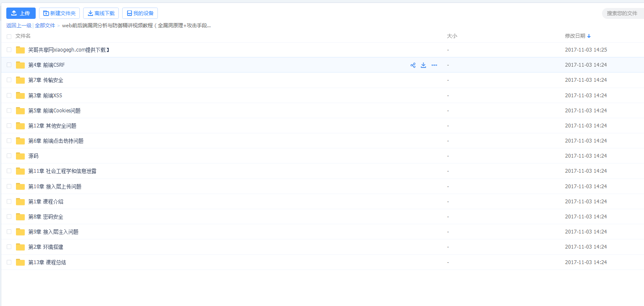
Task: Open folder name 笑哥共享网xiaogegh.com提供下载
Action: click(69, 50)
